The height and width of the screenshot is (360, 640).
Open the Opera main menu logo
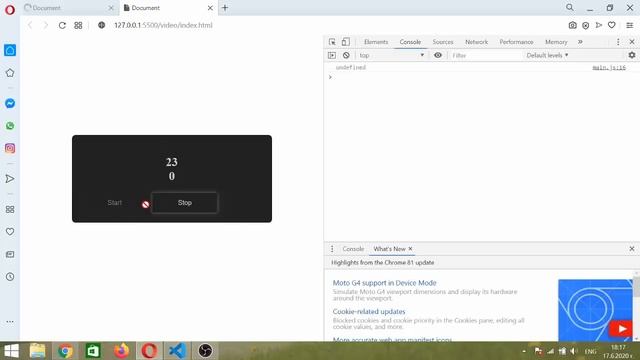[10, 9]
